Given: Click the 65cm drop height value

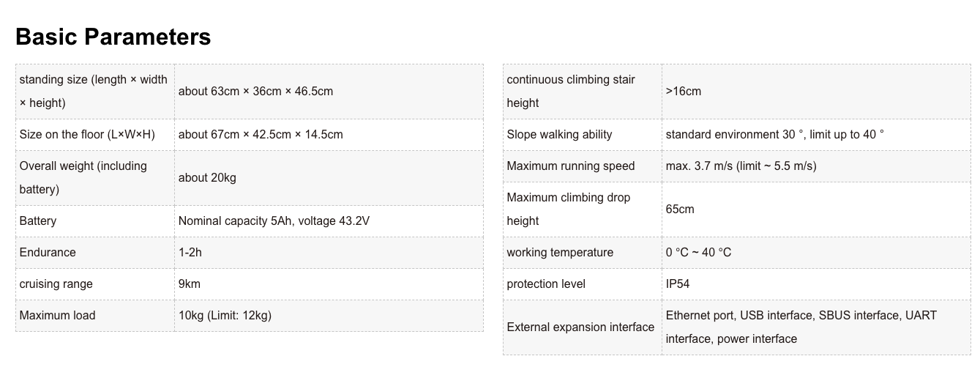Looking at the screenshot, I should (x=680, y=210).
